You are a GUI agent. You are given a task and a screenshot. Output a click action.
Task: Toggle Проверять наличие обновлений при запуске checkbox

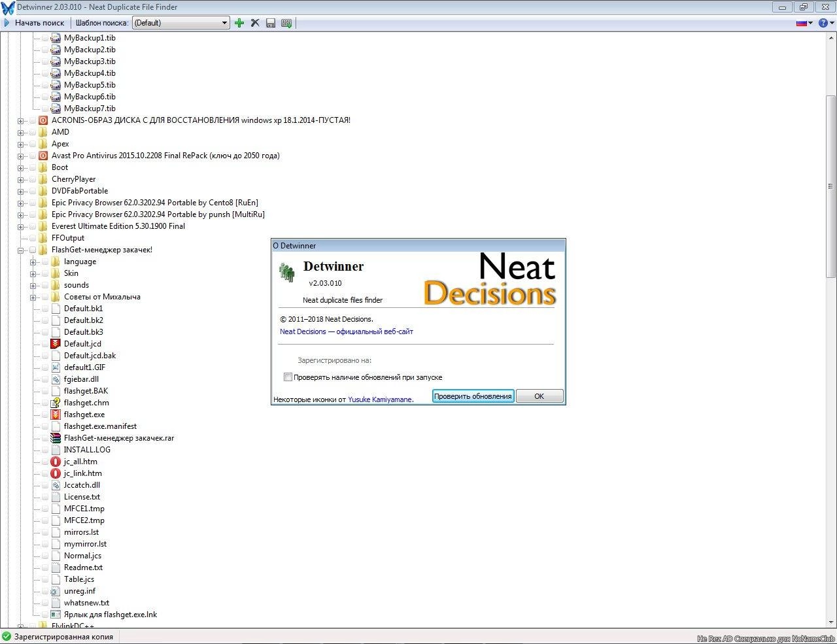coord(288,377)
